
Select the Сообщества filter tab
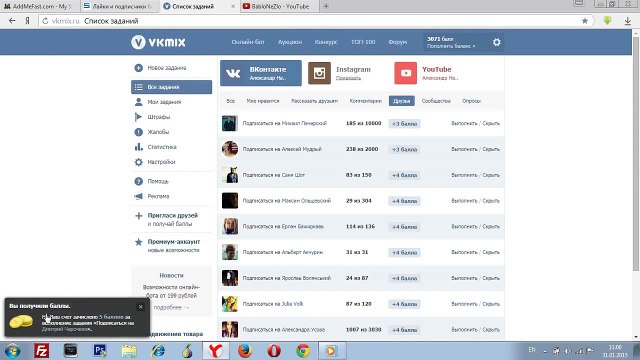point(436,101)
